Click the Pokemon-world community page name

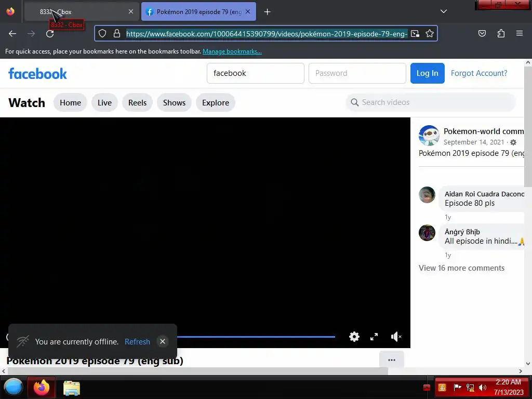pos(484,131)
